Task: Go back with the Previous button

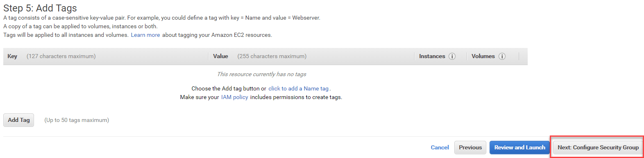Action: (470, 147)
